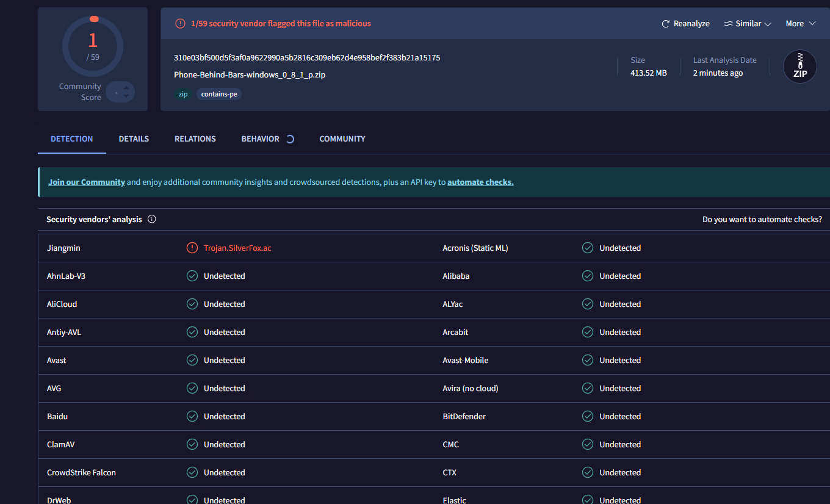Go to the Community tab
830x504 pixels.
pyautogui.click(x=342, y=139)
